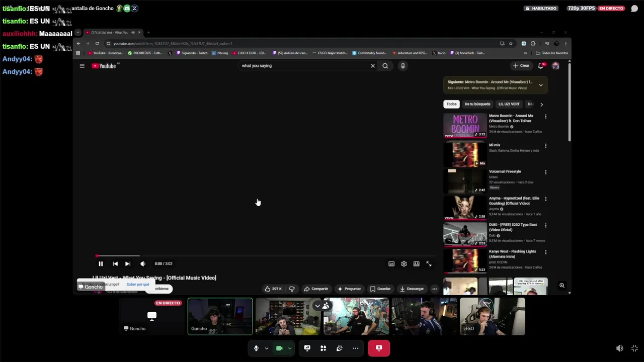Viewport: 644px width, 362px height.
Task: Select the Todos filter chip
Action: 452,104
